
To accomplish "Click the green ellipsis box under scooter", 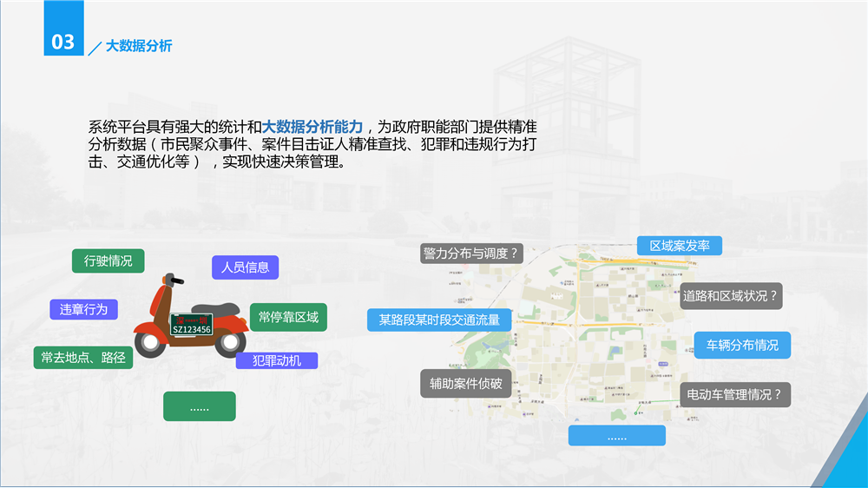I will point(199,406).
